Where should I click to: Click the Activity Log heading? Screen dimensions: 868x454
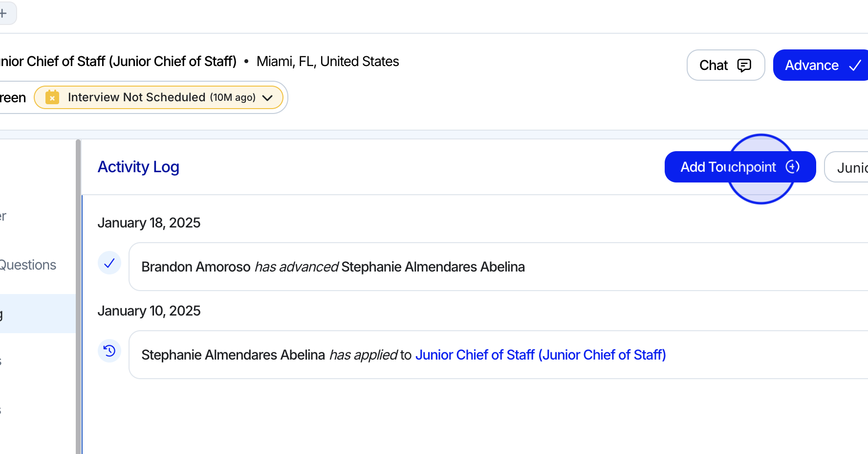coord(138,167)
